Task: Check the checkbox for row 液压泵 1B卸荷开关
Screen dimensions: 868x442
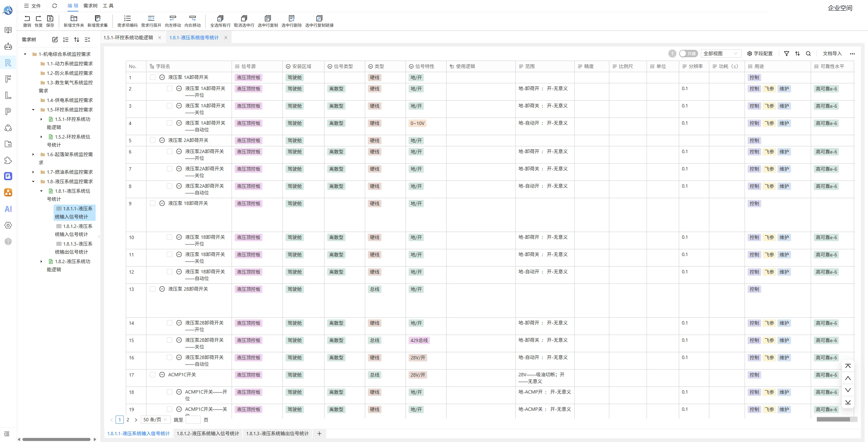Action: click(153, 203)
